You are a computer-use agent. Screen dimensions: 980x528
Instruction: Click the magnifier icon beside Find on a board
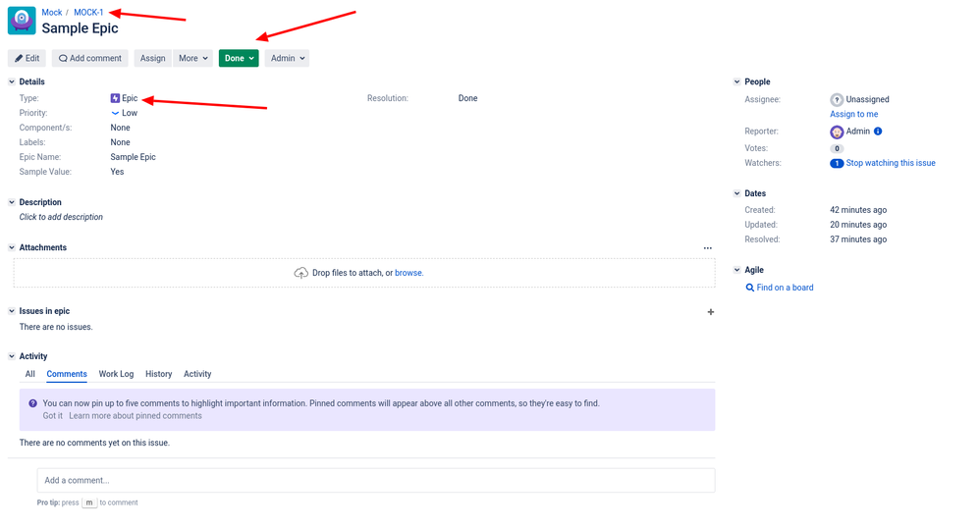point(749,288)
